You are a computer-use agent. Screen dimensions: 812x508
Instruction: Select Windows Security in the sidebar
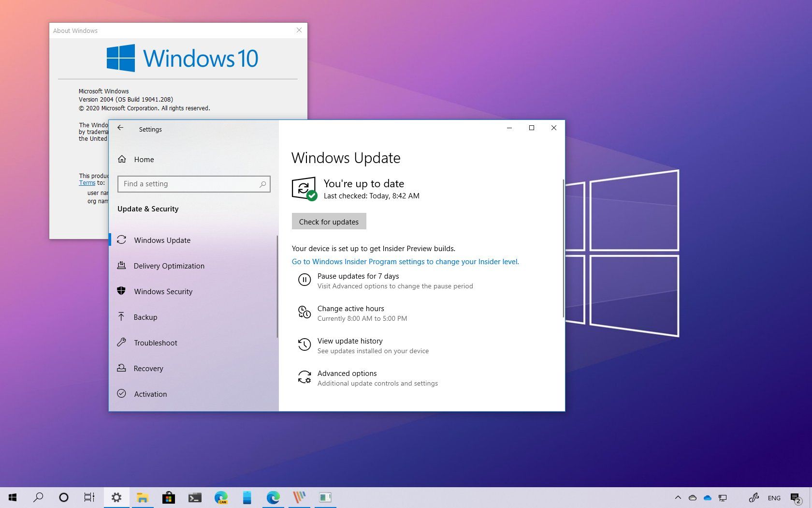[x=163, y=291]
